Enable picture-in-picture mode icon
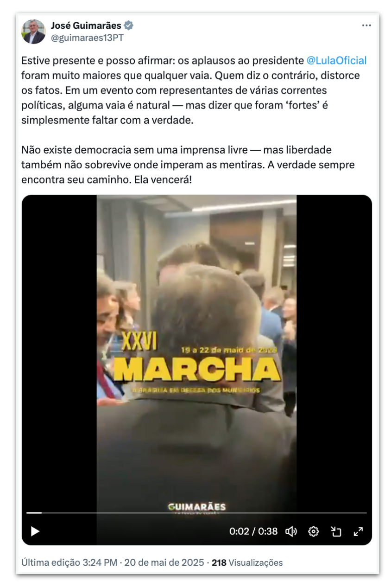 336,531
